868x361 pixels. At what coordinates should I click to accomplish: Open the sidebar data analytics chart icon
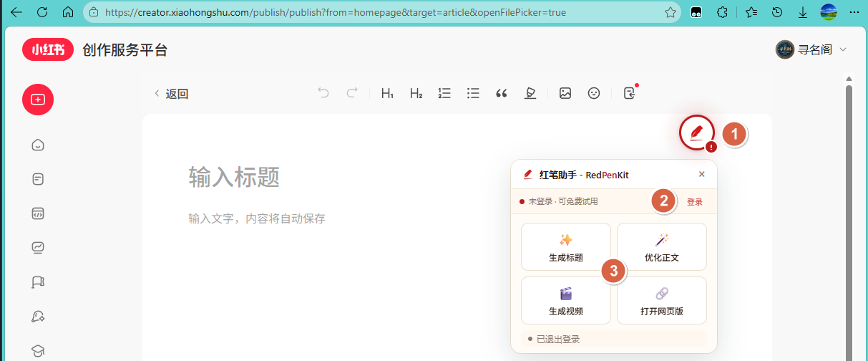click(x=39, y=248)
